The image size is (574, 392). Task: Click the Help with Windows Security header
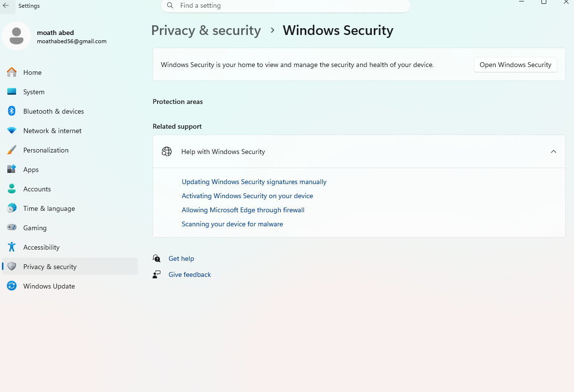[359, 152]
